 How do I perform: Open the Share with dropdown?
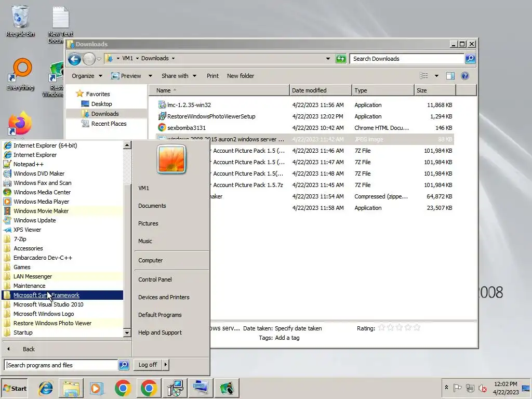(179, 76)
